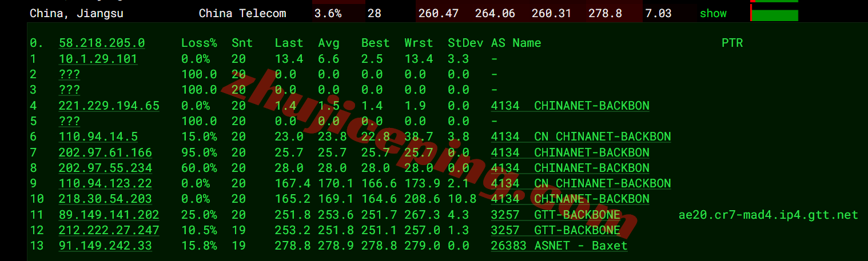Open hop 6 IP 110.94.14.5
The image size is (868, 261).
tap(98, 136)
